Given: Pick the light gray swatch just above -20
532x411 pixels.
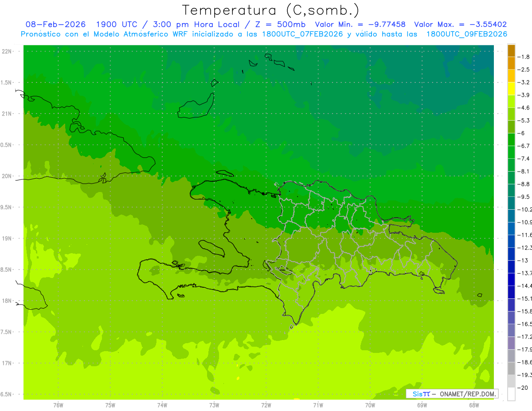Looking at the screenshot, I should point(511,381).
